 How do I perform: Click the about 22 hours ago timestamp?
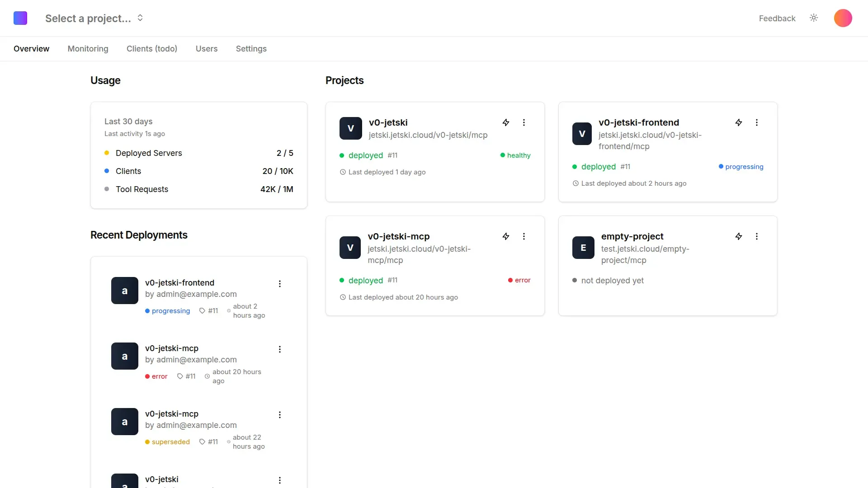coord(249,442)
